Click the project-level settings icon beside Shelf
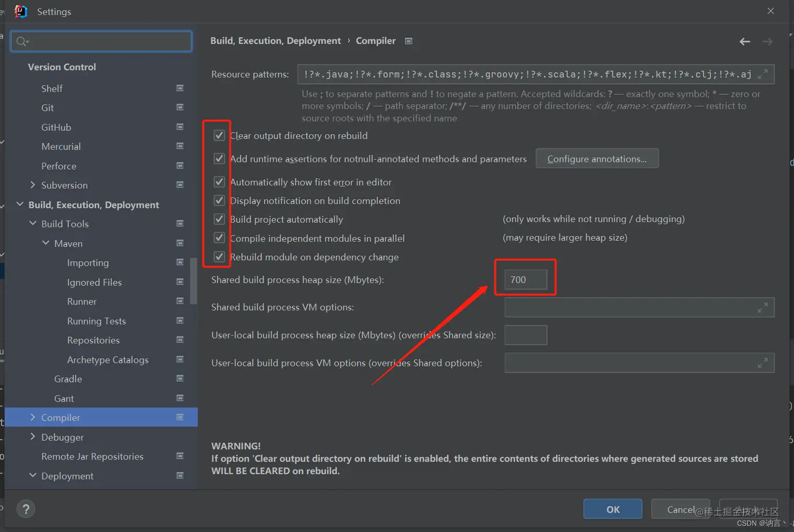Screen dimensions: 794x532 pyautogui.click(x=180, y=88)
